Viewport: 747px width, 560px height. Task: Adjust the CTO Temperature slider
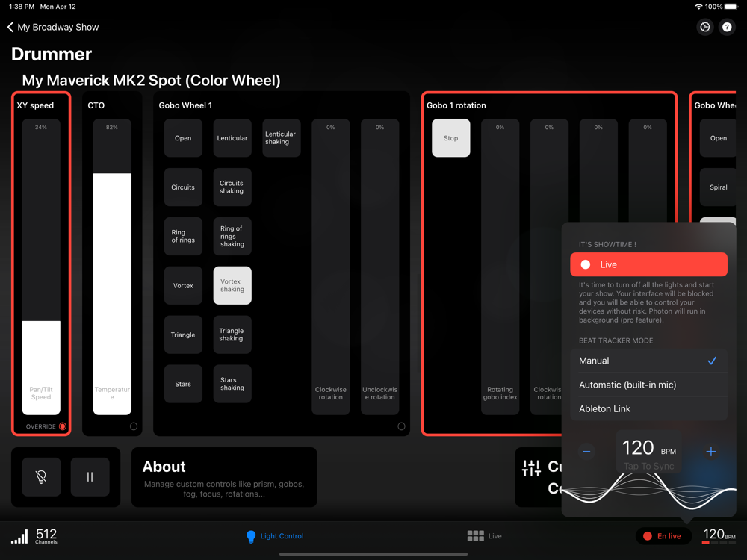pos(112,267)
